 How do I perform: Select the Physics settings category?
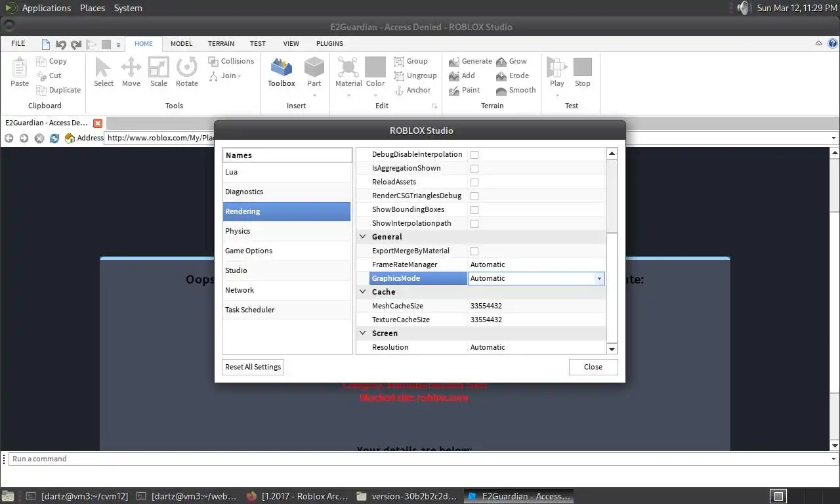click(287, 231)
